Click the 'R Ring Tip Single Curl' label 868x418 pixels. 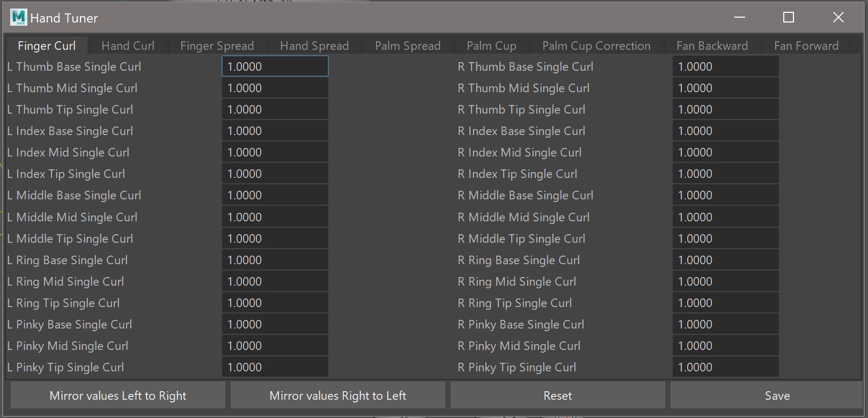(x=515, y=303)
